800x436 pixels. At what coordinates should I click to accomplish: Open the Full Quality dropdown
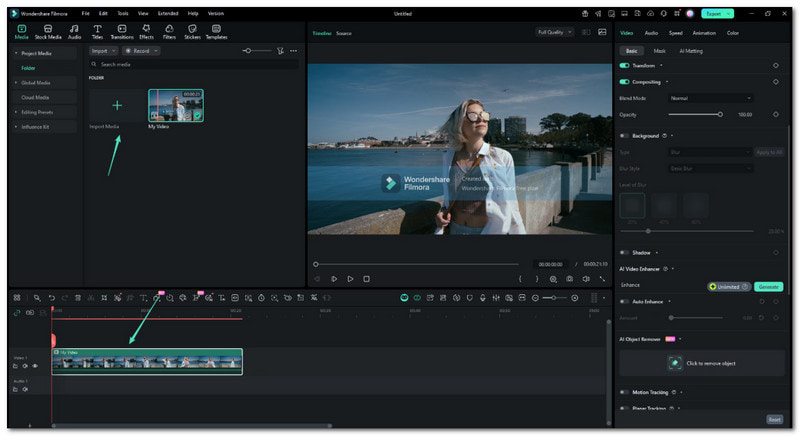[x=554, y=32]
